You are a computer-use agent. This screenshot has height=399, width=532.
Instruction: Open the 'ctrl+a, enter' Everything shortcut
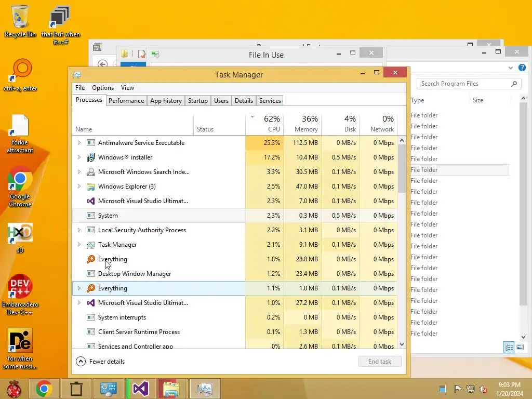coord(20,75)
